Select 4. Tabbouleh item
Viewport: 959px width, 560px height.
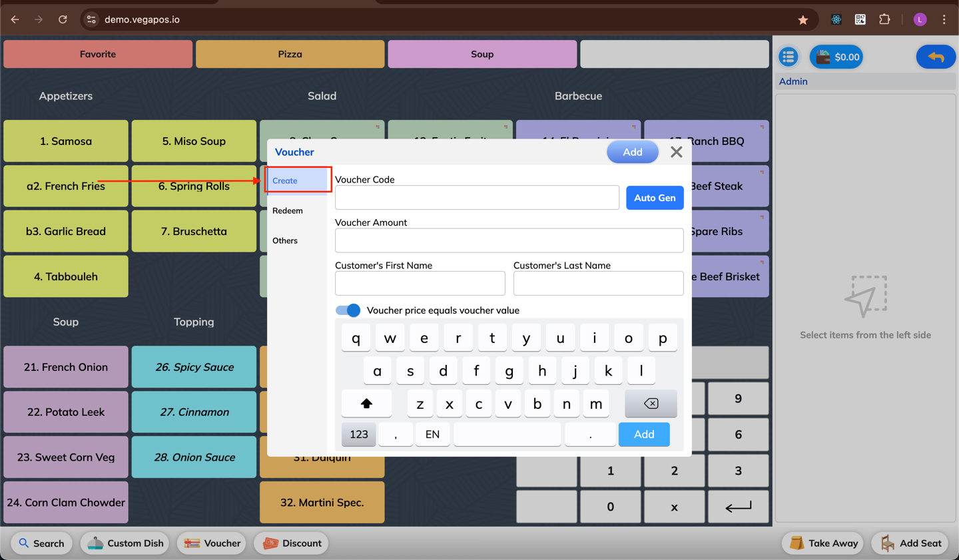66,276
